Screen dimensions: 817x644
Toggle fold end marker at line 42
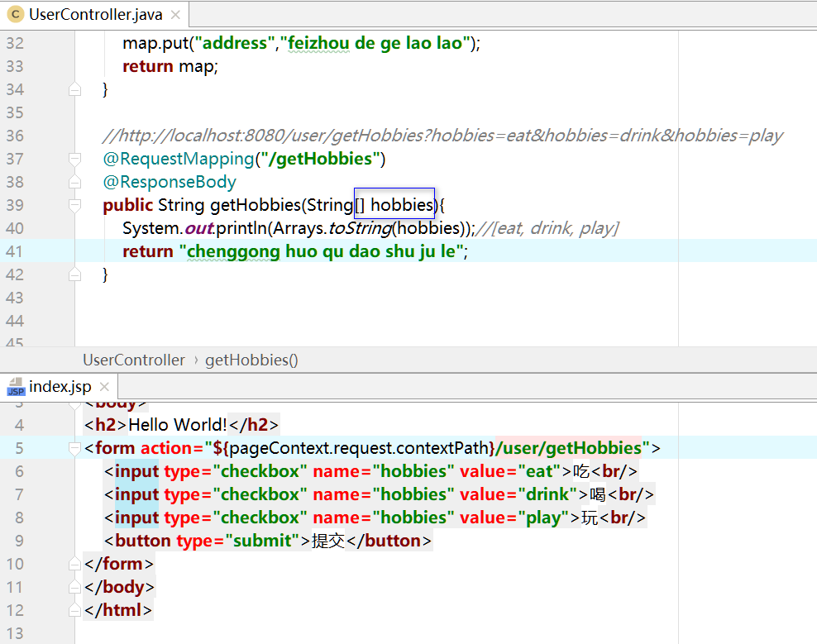74,274
